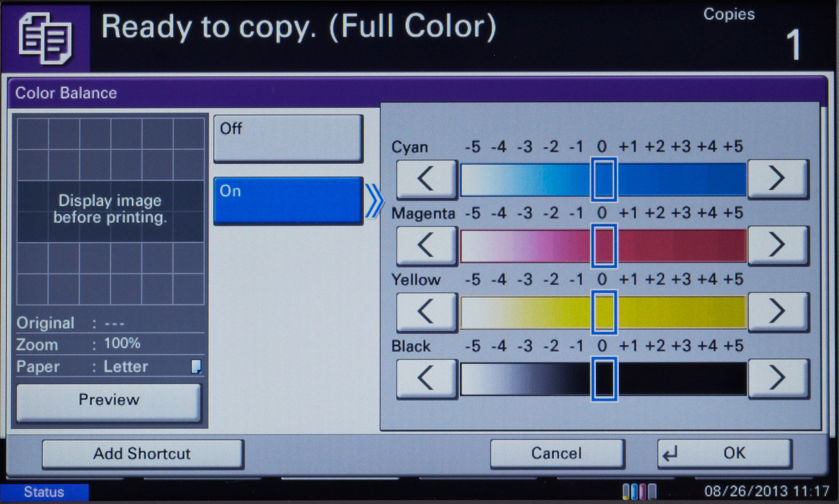
Task: Click the Paper Letter value
Action: point(126,366)
